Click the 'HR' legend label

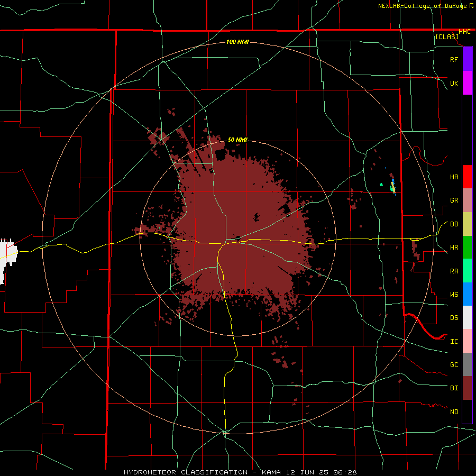pyautogui.click(x=454, y=248)
